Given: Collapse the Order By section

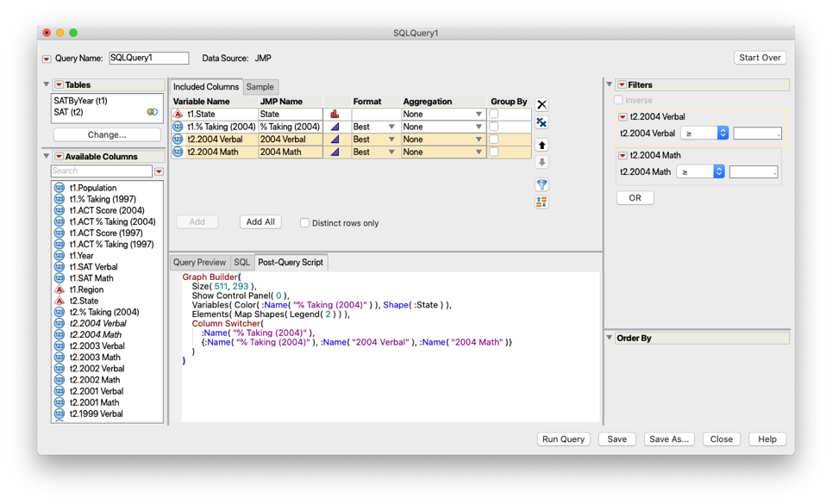Looking at the screenshot, I should point(610,338).
